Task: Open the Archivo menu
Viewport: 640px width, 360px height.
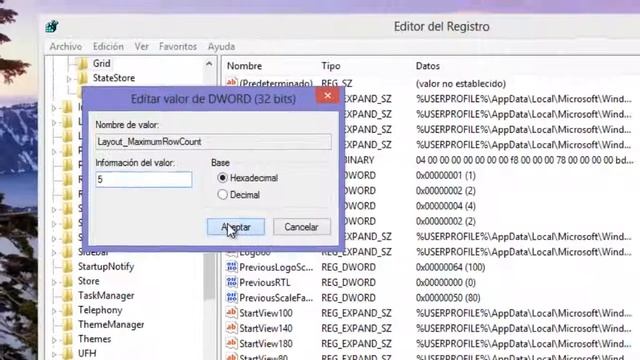Action: coord(66,47)
